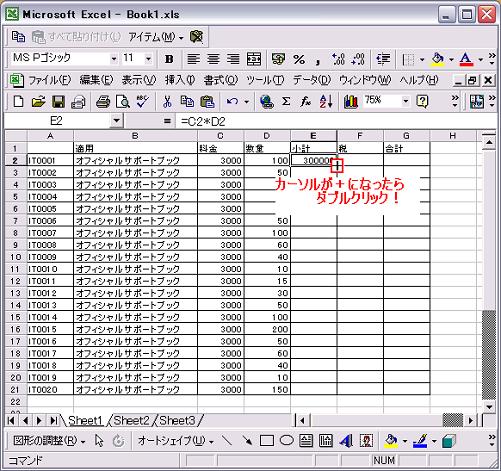Expand the 75% zoom dropdown
The height and width of the screenshot is (471, 501).
405,101
